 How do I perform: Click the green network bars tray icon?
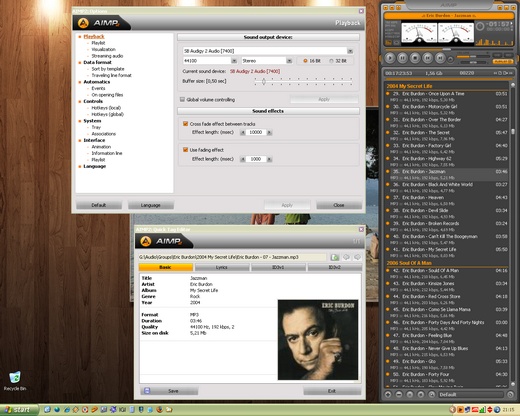coord(482,410)
